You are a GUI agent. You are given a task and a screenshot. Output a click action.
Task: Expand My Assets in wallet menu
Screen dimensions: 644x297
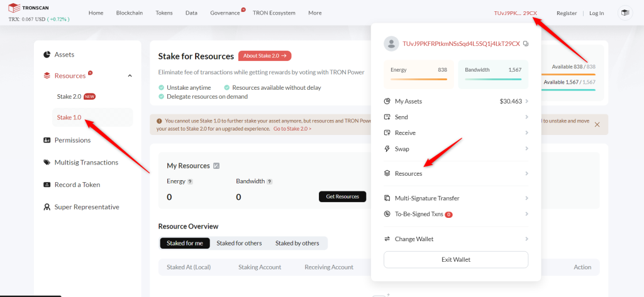[526, 101]
